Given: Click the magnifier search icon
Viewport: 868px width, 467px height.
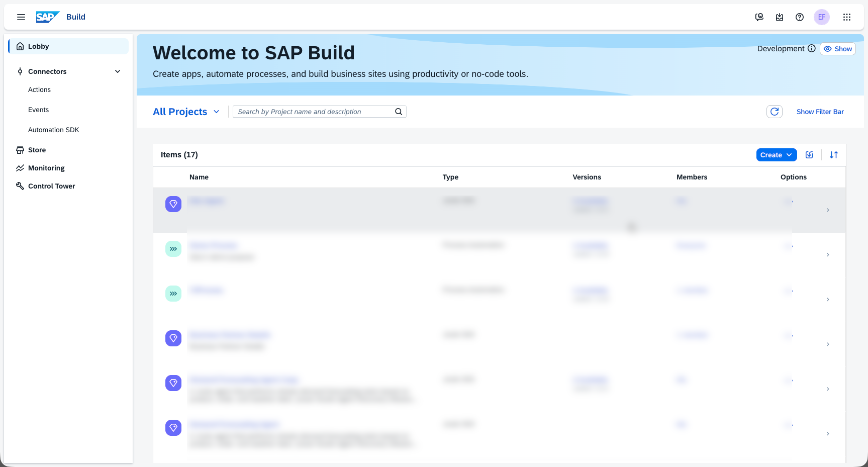Looking at the screenshot, I should point(399,112).
